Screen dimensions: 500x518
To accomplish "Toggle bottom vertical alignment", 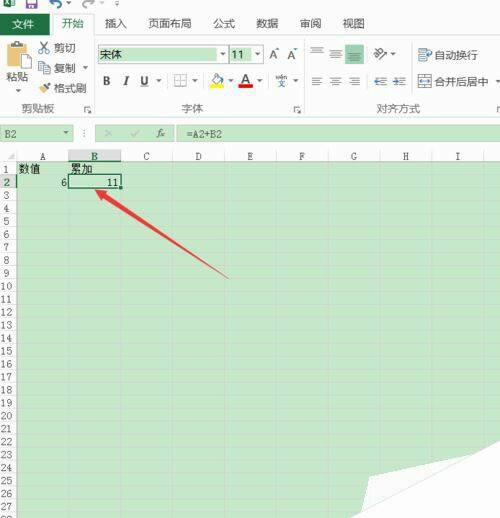I will 354,54.
